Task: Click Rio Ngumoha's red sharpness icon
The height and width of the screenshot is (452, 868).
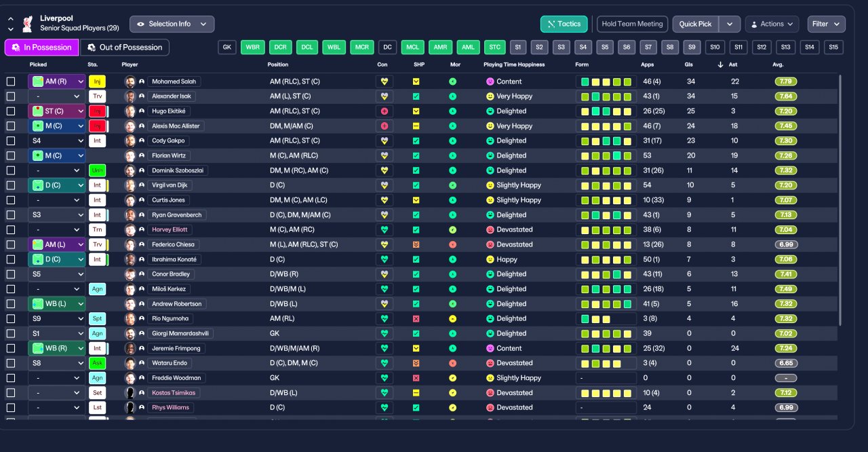Action: [x=416, y=318]
